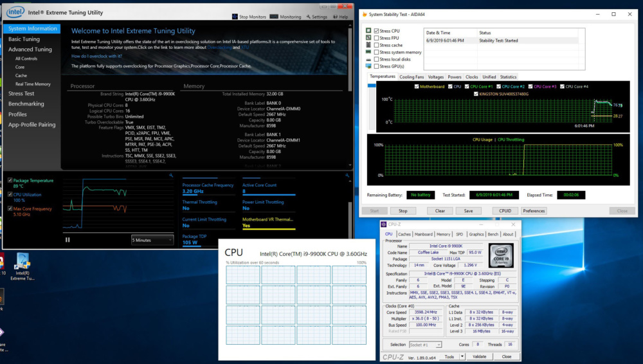Enable Stress system memory checkbox
This screenshot has width=643, height=364.
pyautogui.click(x=376, y=52)
